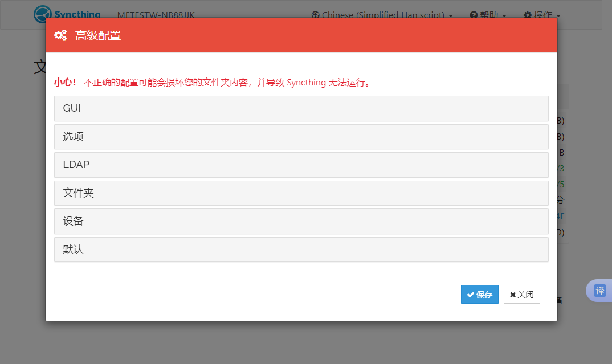Click the X icon on the 关闭 button

click(x=513, y=294)
